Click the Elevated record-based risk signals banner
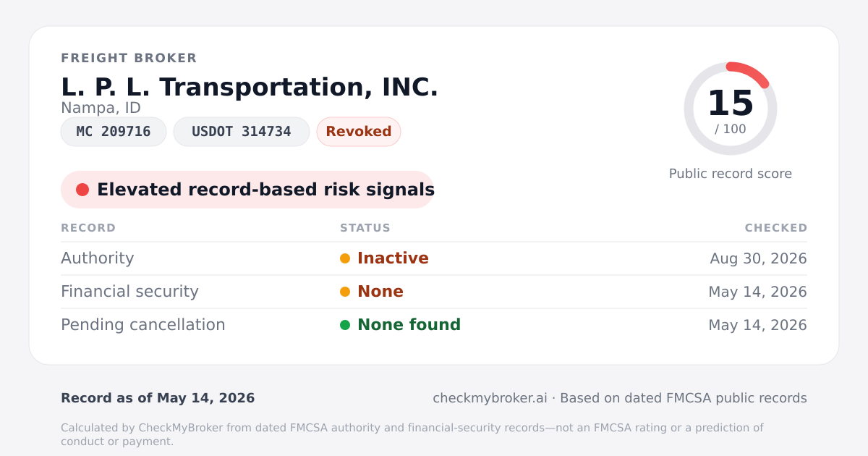 (247, 190)
